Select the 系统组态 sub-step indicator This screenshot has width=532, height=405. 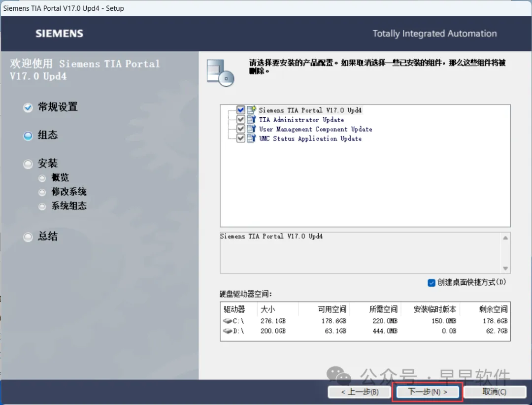coord(42,206)
